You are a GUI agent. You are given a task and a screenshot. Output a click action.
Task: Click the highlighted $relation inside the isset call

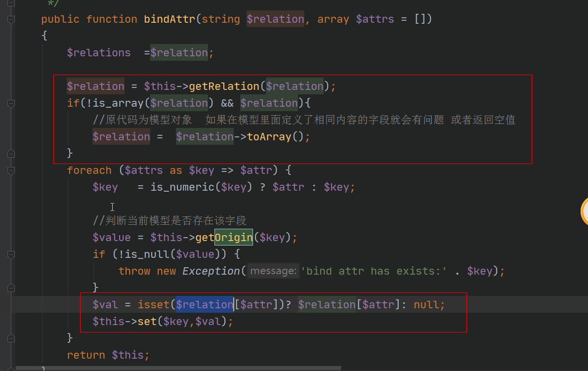coord(205,304)
